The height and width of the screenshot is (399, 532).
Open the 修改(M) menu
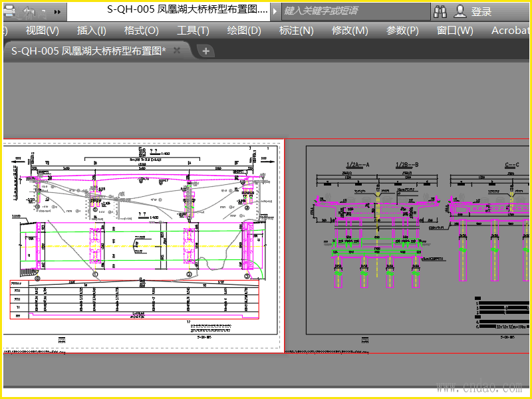coord(350,31)
